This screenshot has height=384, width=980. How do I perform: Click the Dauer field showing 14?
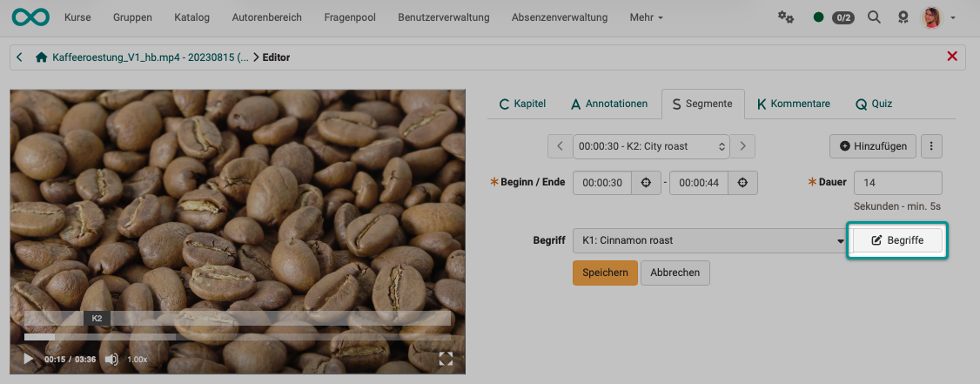tap(897, 183)
